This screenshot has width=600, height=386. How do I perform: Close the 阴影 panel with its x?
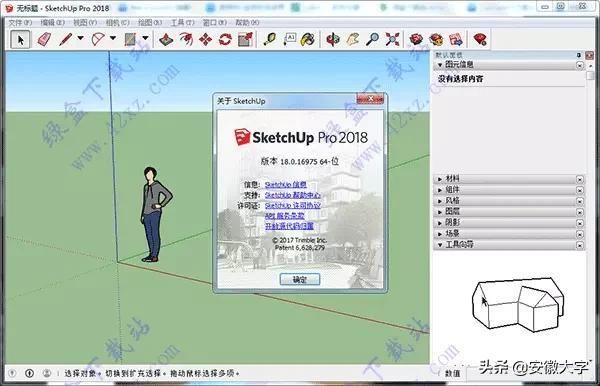pos(580,223)
